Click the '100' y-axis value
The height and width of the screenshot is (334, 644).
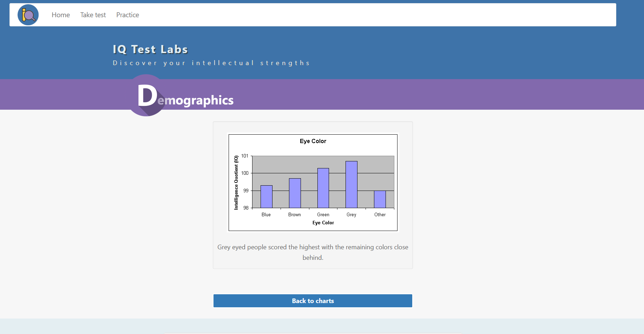(x=245, y=173)
